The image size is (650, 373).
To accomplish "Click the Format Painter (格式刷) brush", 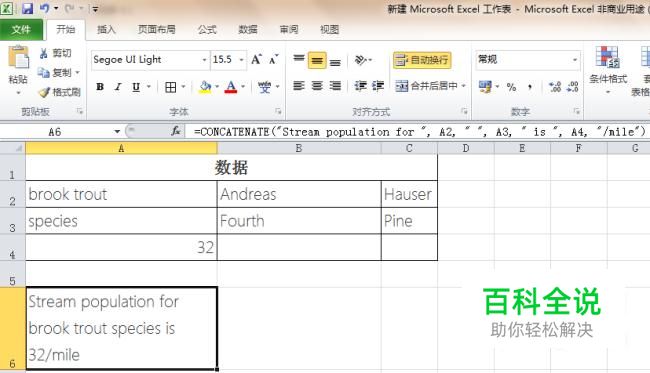I will click(44, 92).
